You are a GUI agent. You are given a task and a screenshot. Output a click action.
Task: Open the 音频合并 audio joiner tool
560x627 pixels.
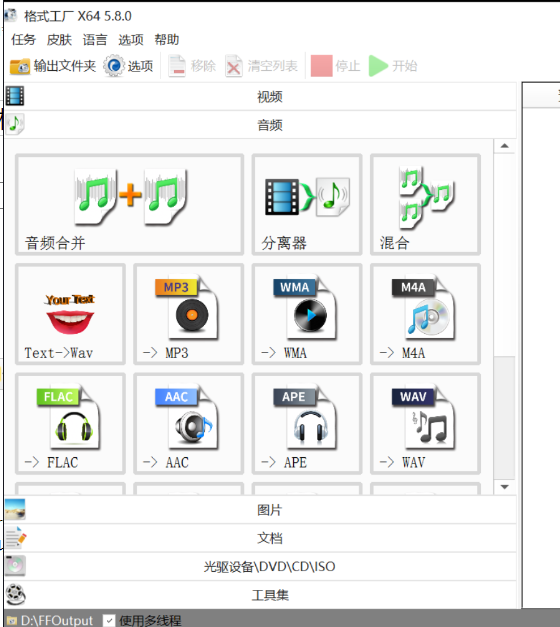[x=129, y=204]
